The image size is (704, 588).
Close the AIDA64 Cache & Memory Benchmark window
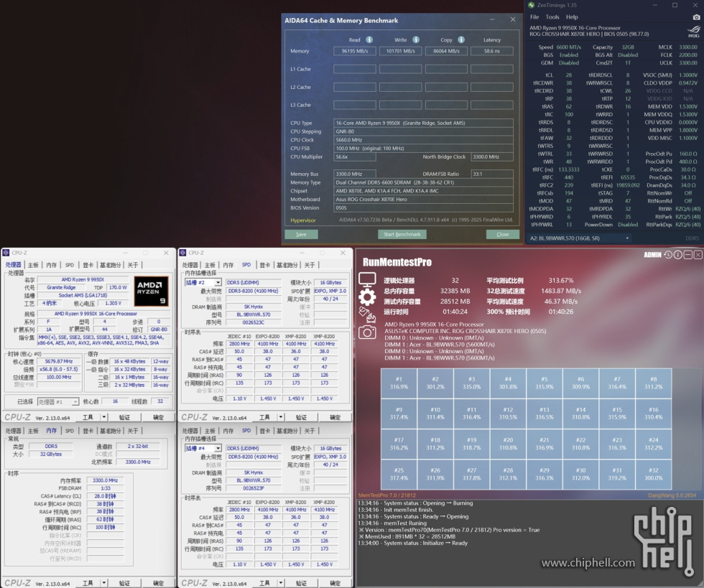[x=513, y=20]
